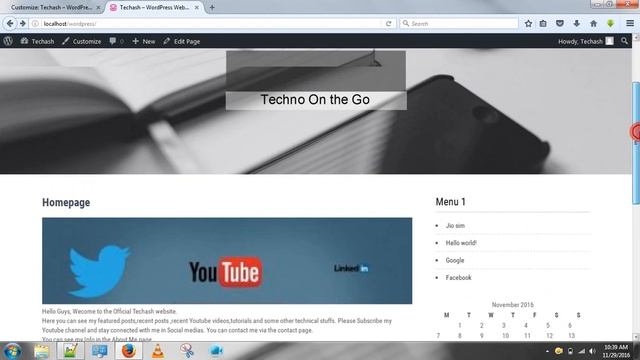This screenshot has width=640, height=360.
Task: Open the chart application in the taskbar
Action: (70, 351)
